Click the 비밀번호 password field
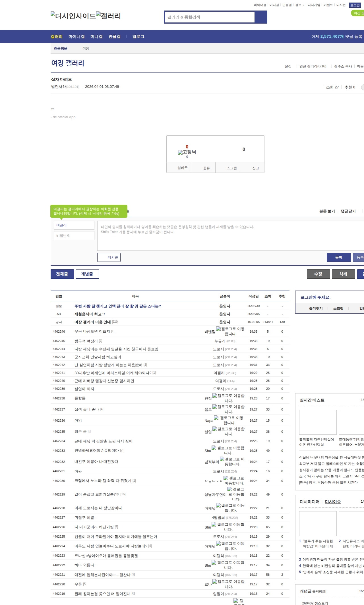This screenshot has width=364, height=605. pos(74,236)
